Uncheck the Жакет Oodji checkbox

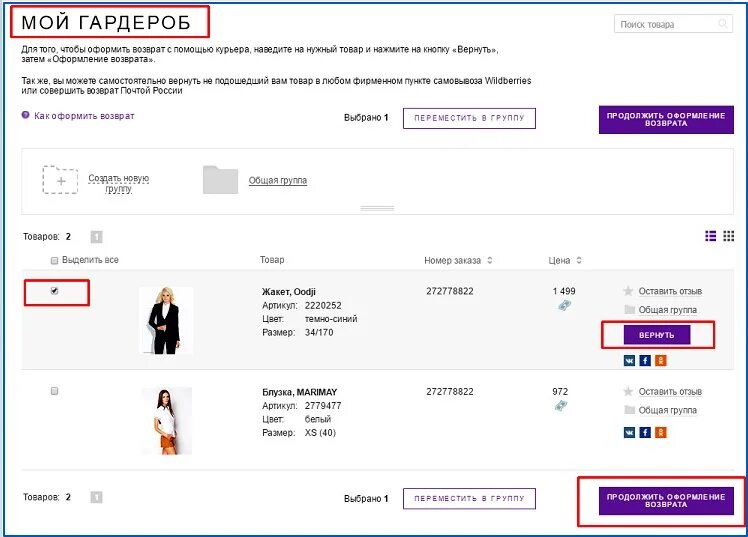[54, 291]
